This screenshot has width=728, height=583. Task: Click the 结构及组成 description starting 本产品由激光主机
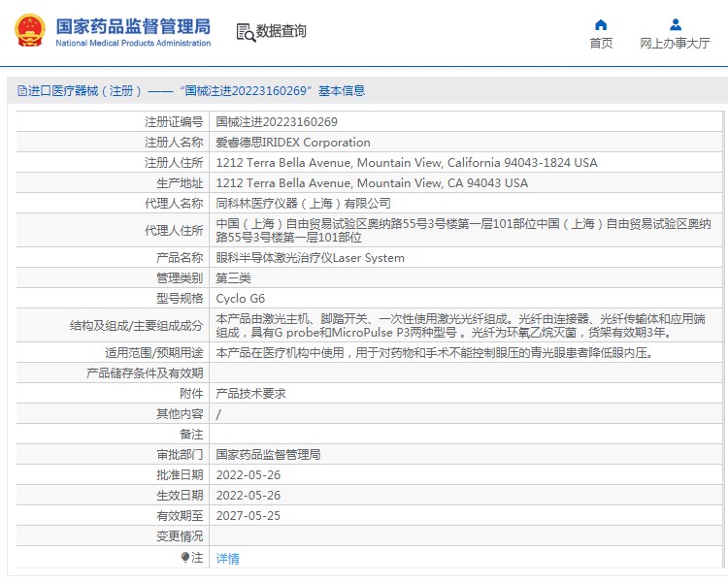(460, 326)
